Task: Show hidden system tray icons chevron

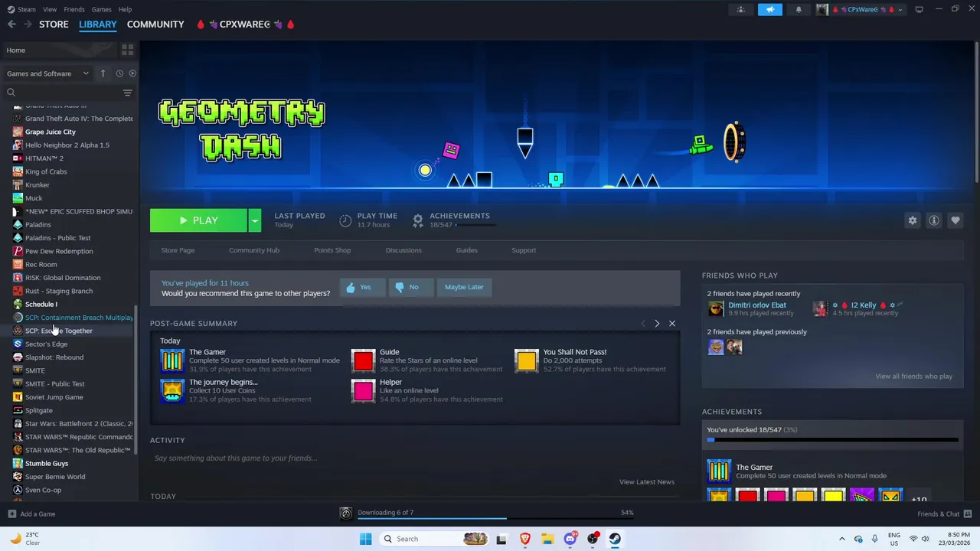Action: [x=842, y=539]
